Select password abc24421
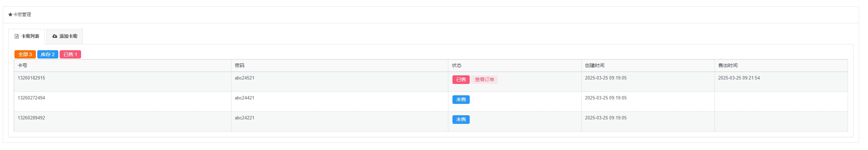 click(x=245, y=98)
